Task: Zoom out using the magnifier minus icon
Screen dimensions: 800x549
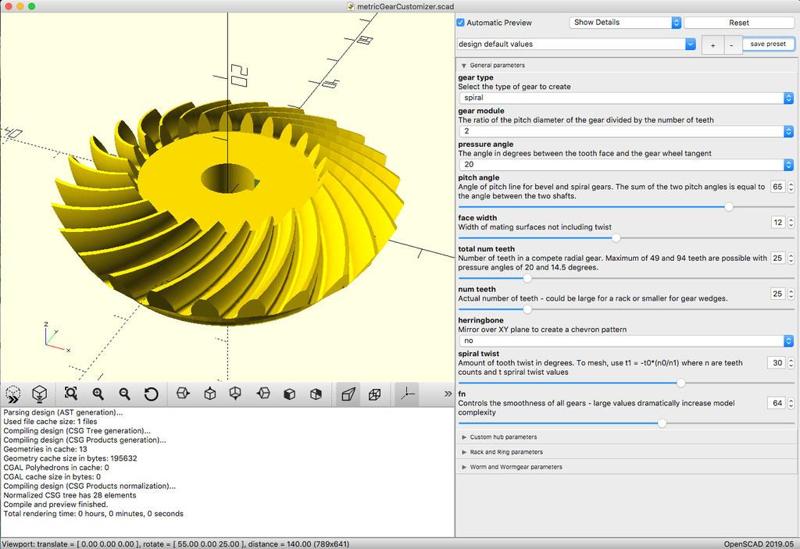Action: tap(124, 394)
